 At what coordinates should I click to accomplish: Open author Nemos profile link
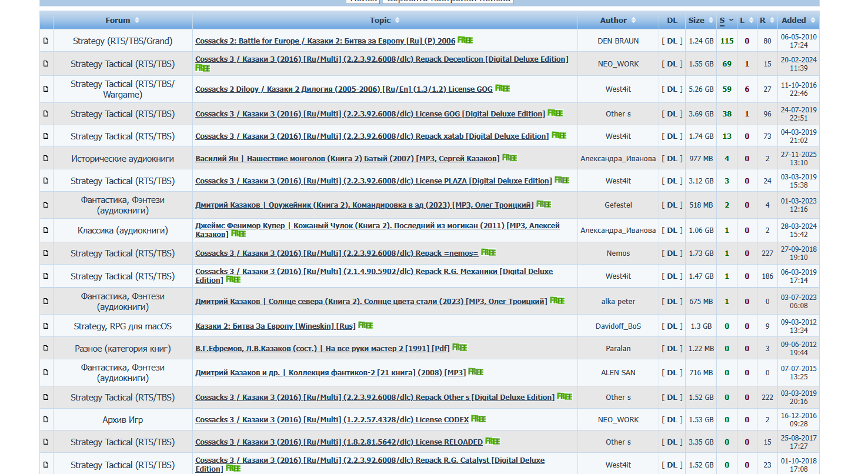coord(618,253)
